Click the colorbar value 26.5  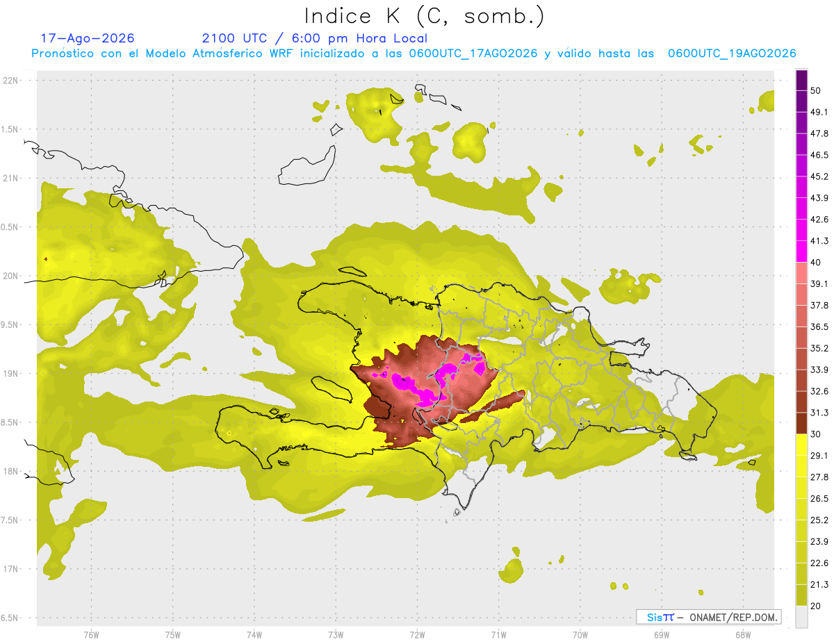tap(819, 499)
